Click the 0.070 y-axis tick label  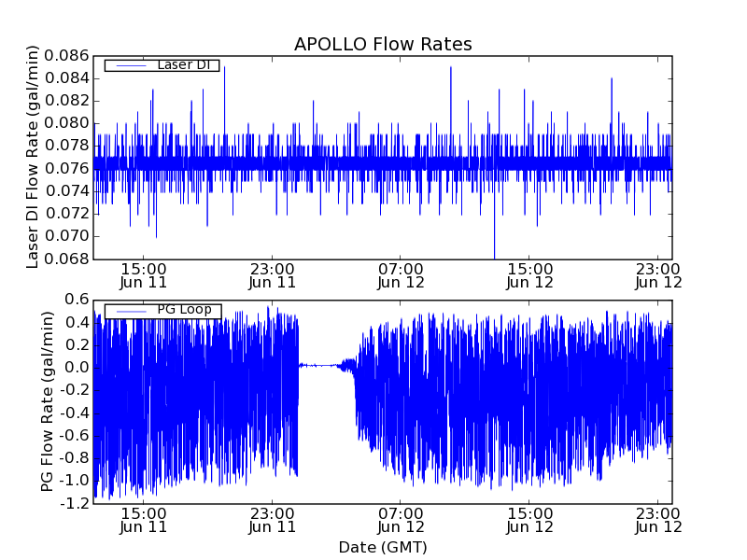tap(66, 236)
